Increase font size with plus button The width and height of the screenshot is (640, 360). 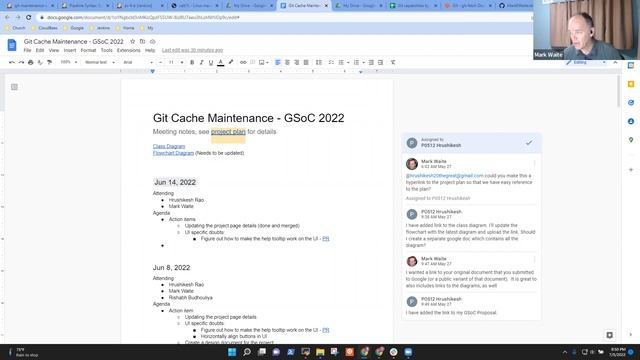point(182,62)
